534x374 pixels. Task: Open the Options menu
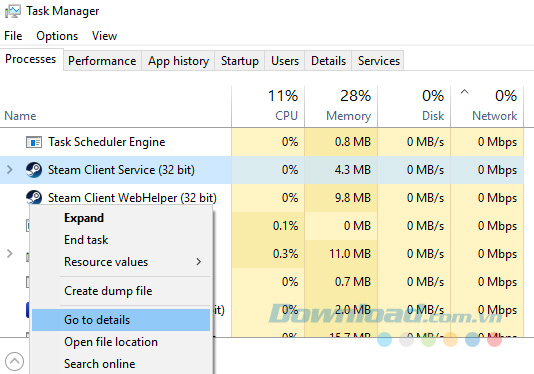57,36
